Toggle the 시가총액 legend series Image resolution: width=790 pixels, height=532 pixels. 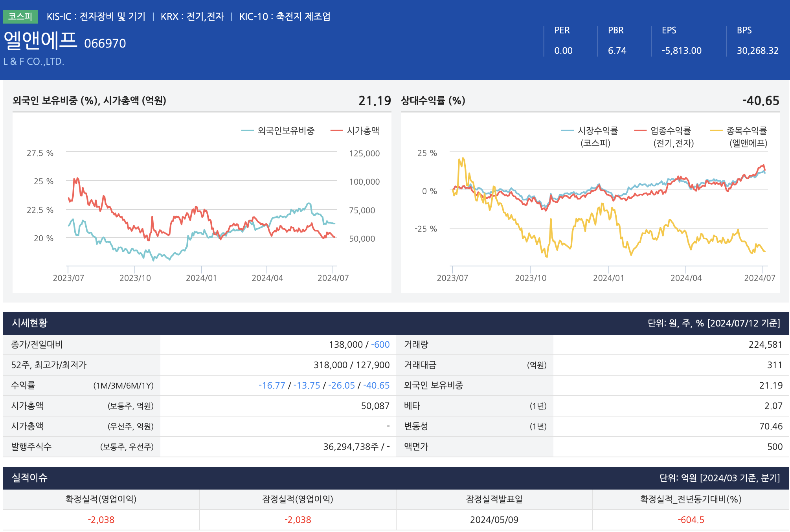(362, 130)
